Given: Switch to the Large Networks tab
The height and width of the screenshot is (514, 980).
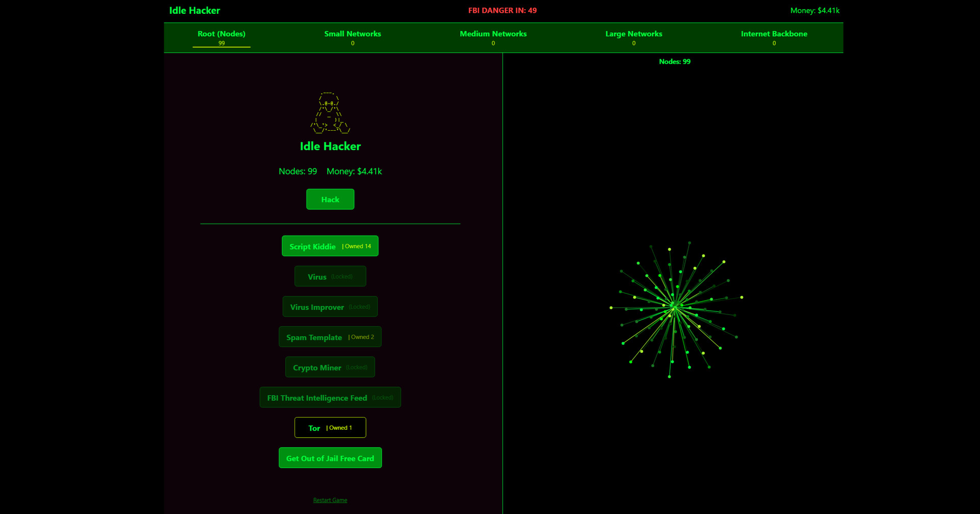Looking at the screenshot, I should tap(633, 37).
